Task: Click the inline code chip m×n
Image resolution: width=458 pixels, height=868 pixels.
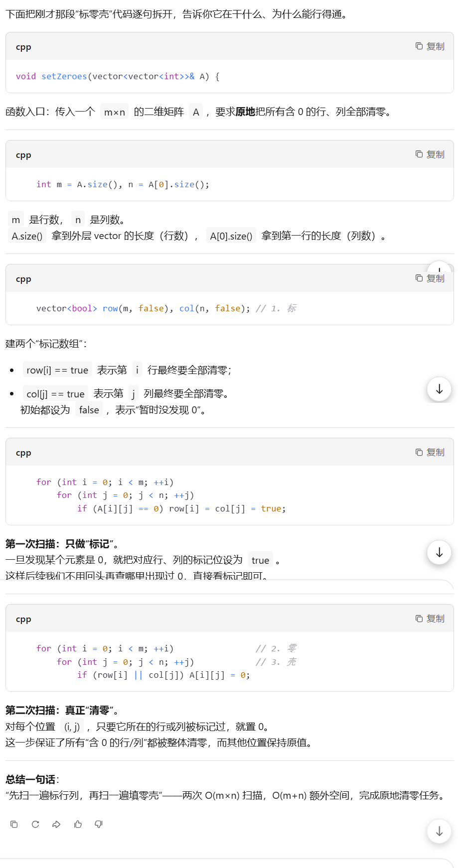Action: point(114,112)
